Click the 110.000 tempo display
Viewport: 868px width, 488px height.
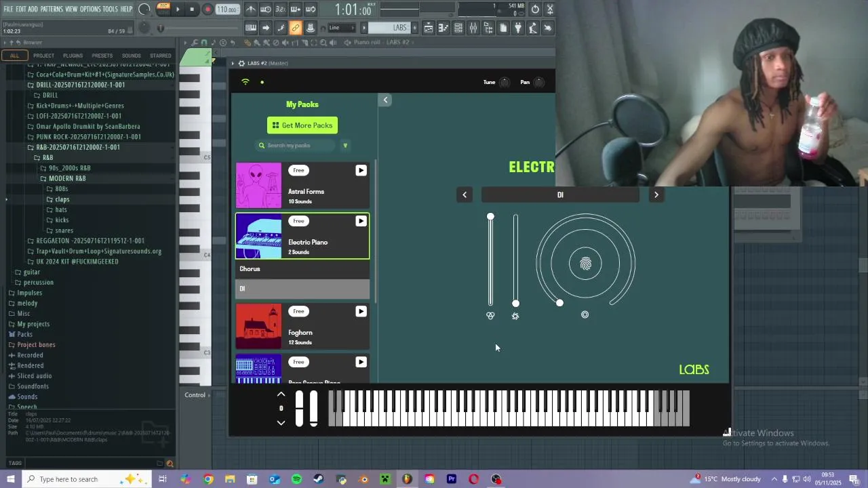click(227, 9)
